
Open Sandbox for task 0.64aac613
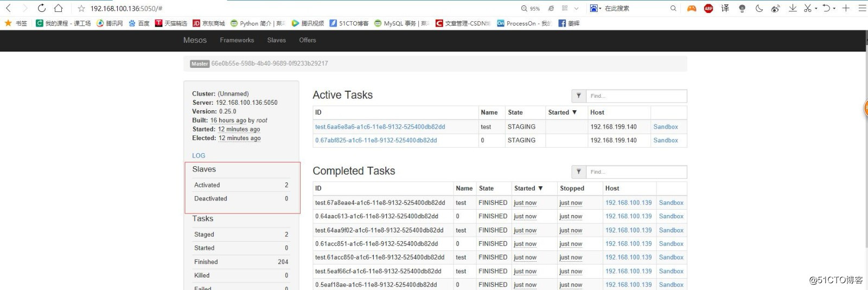click(671, 216)
